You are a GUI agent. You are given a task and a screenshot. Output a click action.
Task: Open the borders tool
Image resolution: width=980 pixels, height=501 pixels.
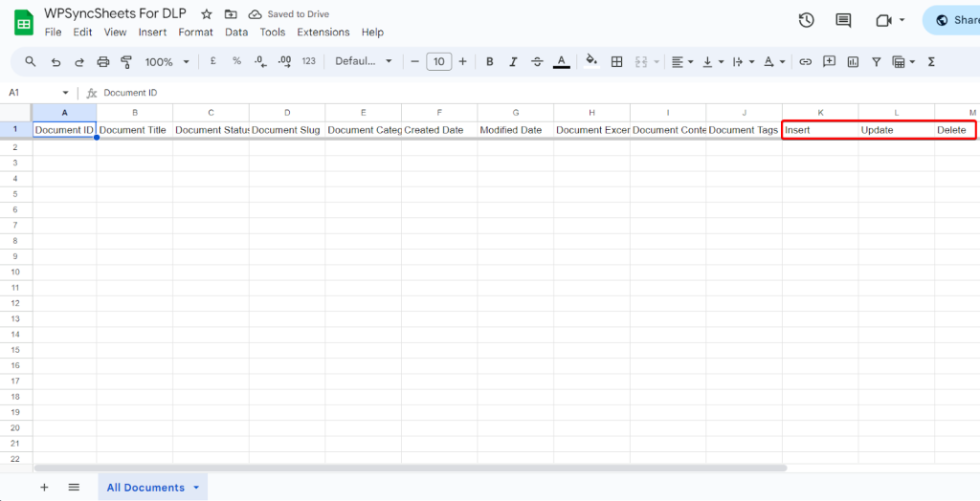[617, 61]
